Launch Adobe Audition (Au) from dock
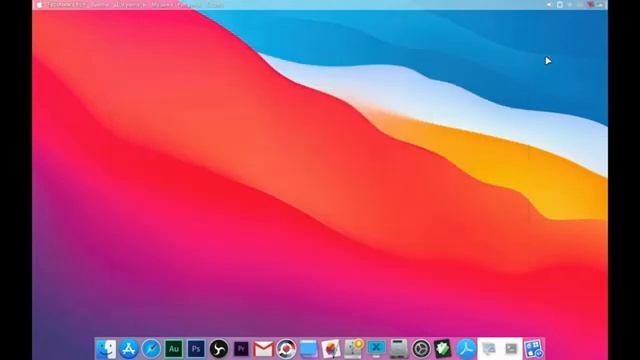The width and height of the screenshot is (640, 360). point(174,349)
